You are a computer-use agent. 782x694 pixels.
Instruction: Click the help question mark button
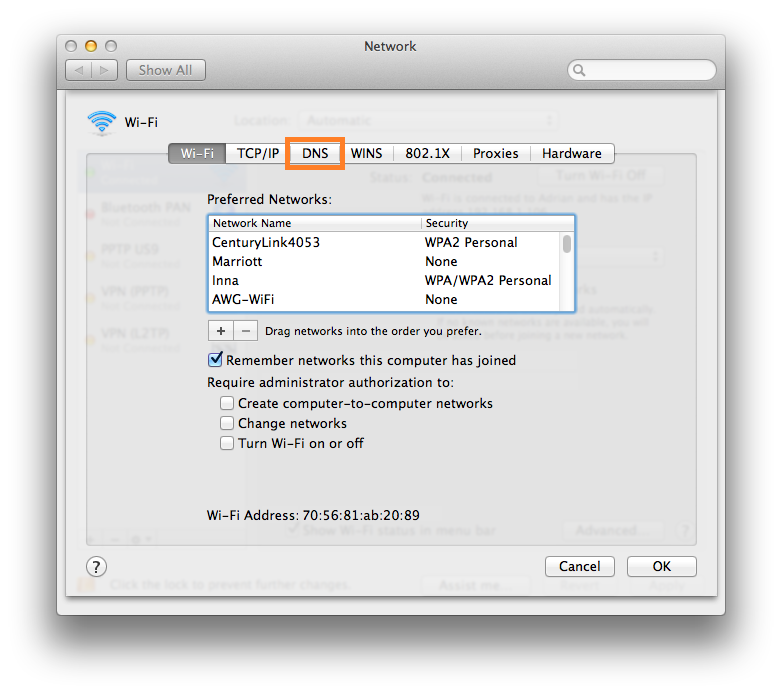pyautogui.click(x=96, y=567)
